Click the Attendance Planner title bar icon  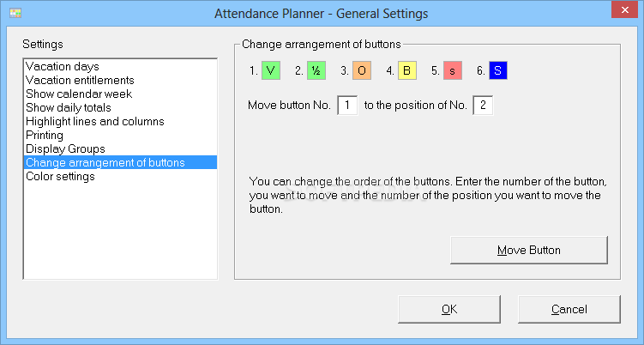coord(15,13)
